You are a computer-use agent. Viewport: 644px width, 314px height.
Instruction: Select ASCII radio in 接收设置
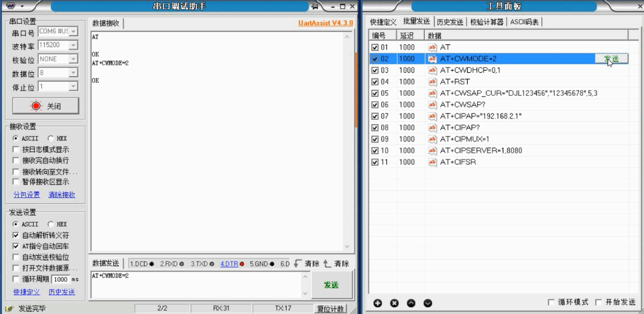[15, 138]
